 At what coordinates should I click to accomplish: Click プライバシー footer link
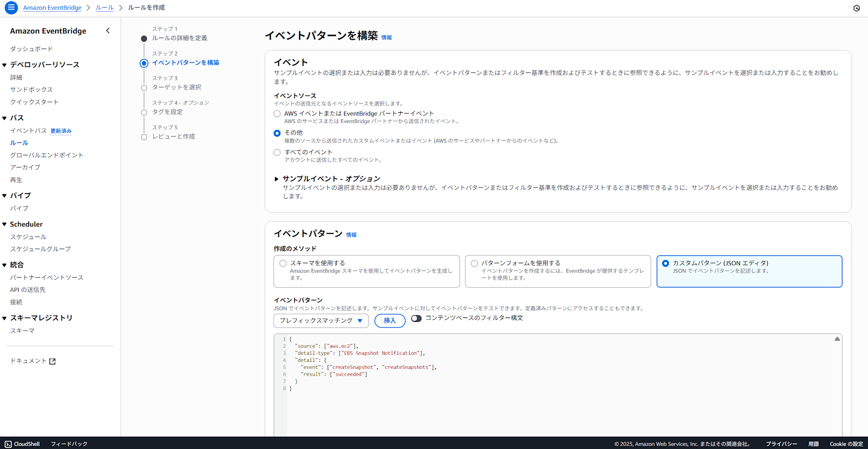(781, 444)
